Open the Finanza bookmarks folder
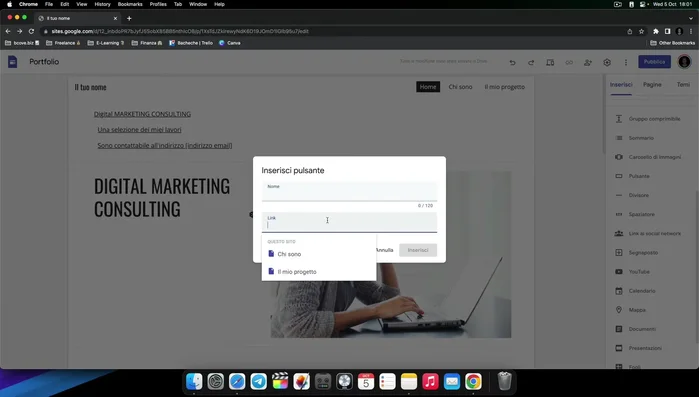The width and height of the screenshot is (699, 397). click(x=147, y=43)
